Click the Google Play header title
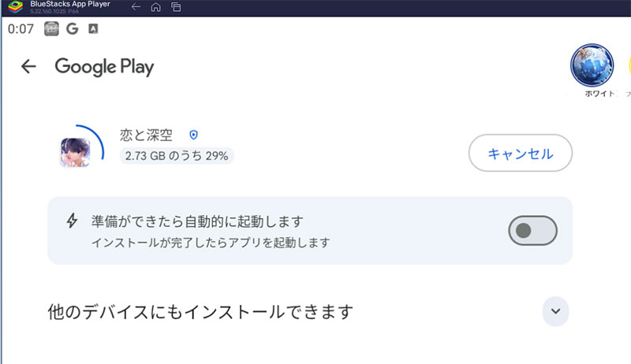This screenshot has height=364, width=631. tap(104, 67)
